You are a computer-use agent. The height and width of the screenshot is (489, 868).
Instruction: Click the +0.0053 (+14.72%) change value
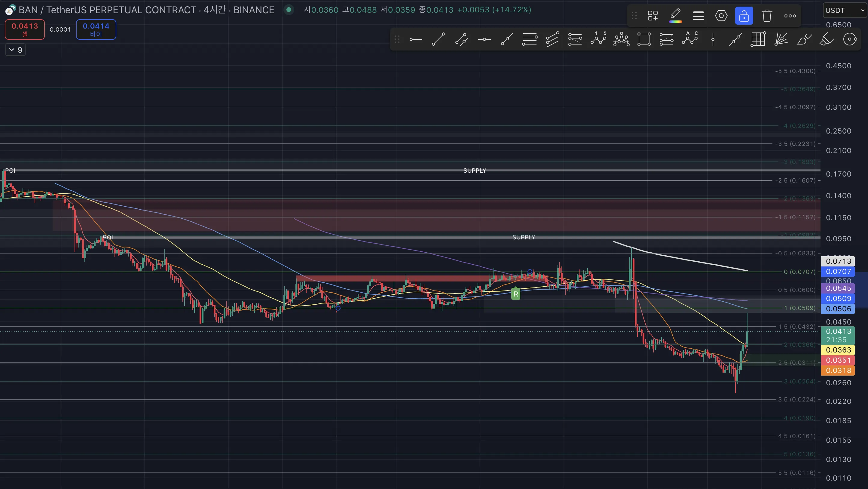tap(494, 10)
